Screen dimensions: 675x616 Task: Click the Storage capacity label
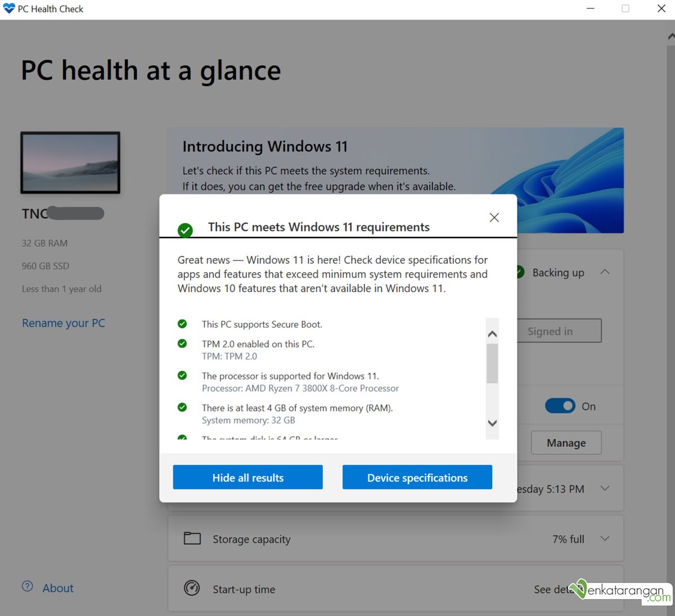tap(251, 539)
